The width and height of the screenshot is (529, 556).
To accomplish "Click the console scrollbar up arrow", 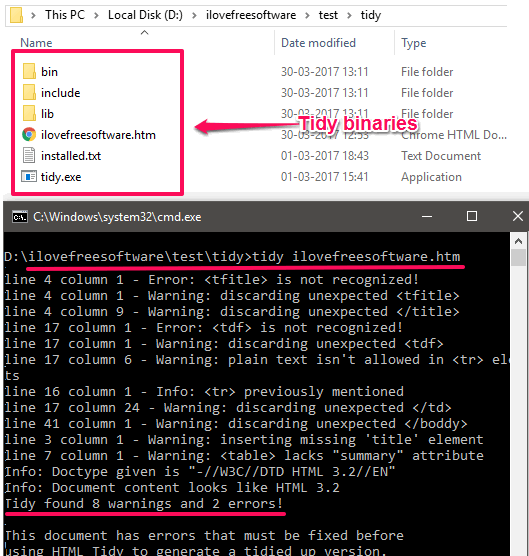I will (x=518, y=241).
